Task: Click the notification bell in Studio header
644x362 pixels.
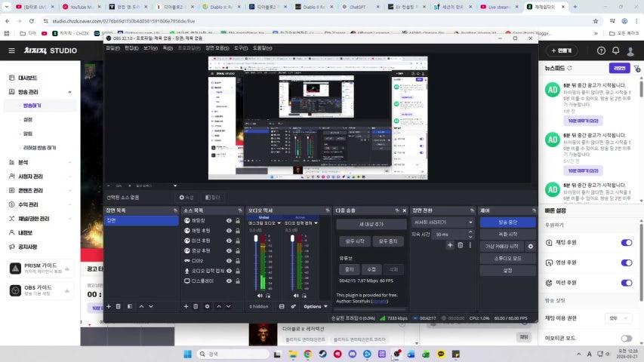Action: (616, 51)
